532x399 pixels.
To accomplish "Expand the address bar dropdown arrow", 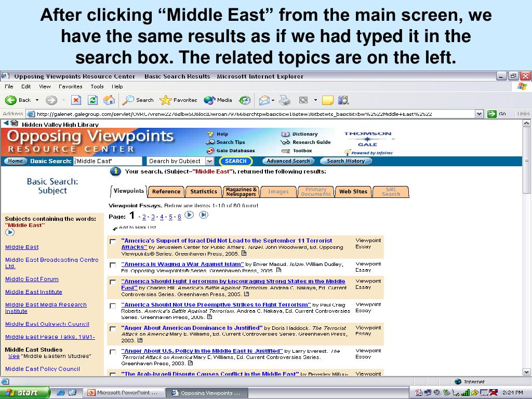I will coord(479,114).
